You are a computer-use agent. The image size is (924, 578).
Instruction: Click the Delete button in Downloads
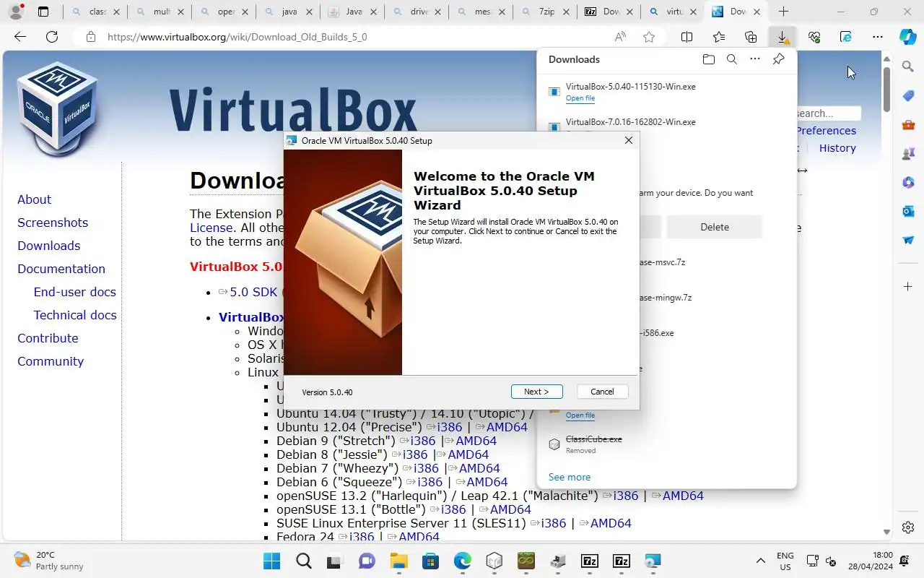pyautogui.click(x=715, y=227)
